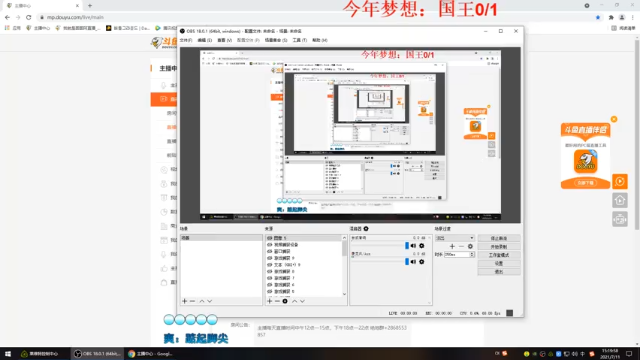Image resolution: width=640 pixels, height=360 pixels.
Task: Click Chrome address bar mp.douyu.com
Action: [75, 17]
